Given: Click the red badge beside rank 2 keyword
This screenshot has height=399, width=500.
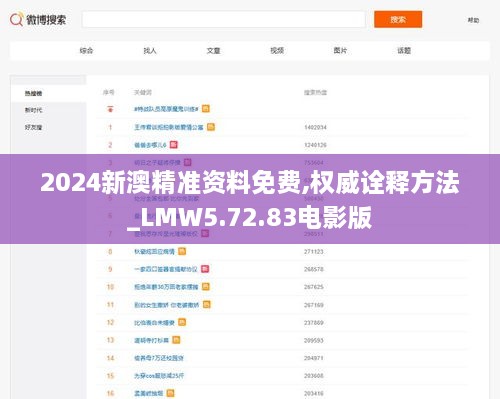Looking at the screenshot, I should pyautogui.click(x=174, y=145).
